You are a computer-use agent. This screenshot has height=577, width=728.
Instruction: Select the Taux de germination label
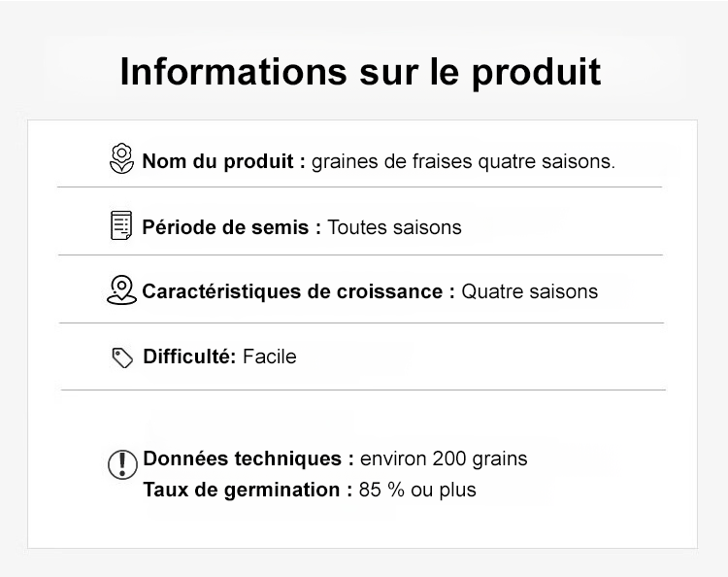pyautogui.click(x=248, y=490)
